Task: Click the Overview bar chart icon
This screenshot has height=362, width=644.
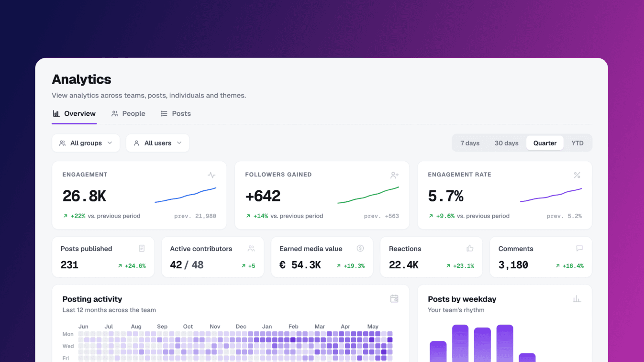Action: (56, 114)
